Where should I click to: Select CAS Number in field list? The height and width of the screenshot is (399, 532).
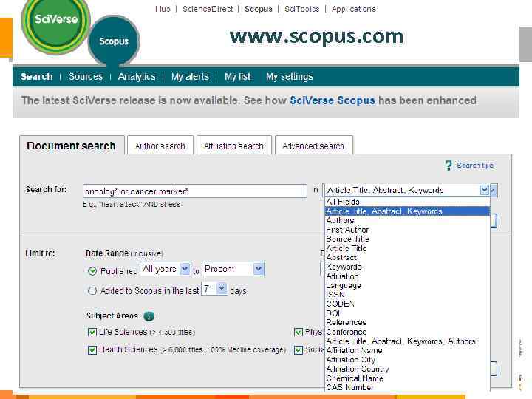(407, 387)
